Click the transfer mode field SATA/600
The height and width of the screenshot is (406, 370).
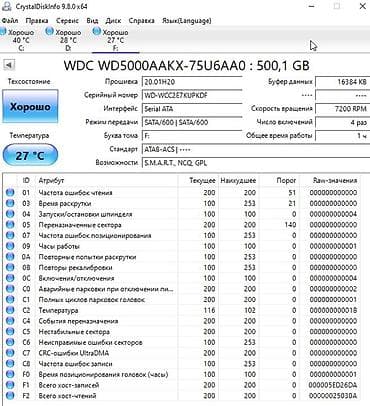pyautogui.click(x=192, y=122)
